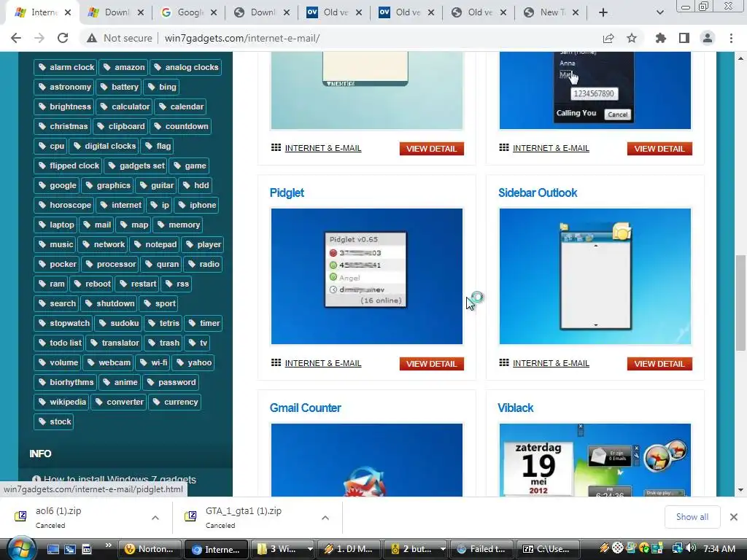747x560 pixels.
Task: Expand the Quick Launch overflow chevron
Action: [109, 545]
